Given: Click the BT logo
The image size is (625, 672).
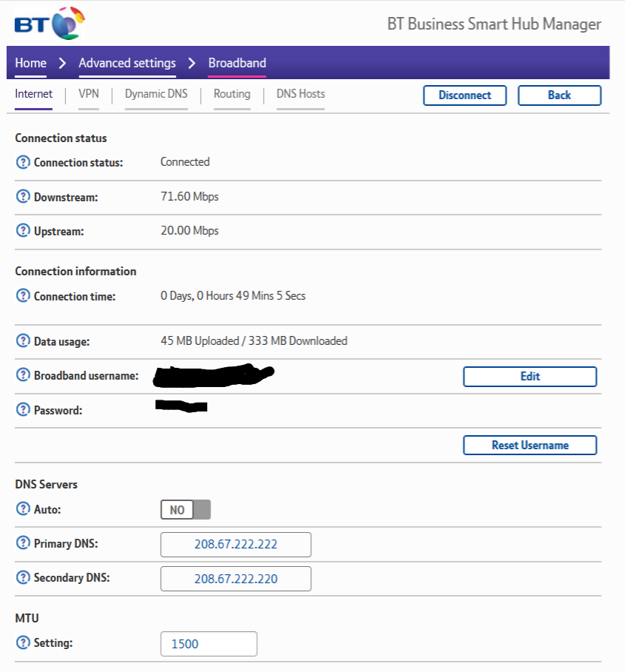Looking at the screenshot, I should click(x=48, y=22).
